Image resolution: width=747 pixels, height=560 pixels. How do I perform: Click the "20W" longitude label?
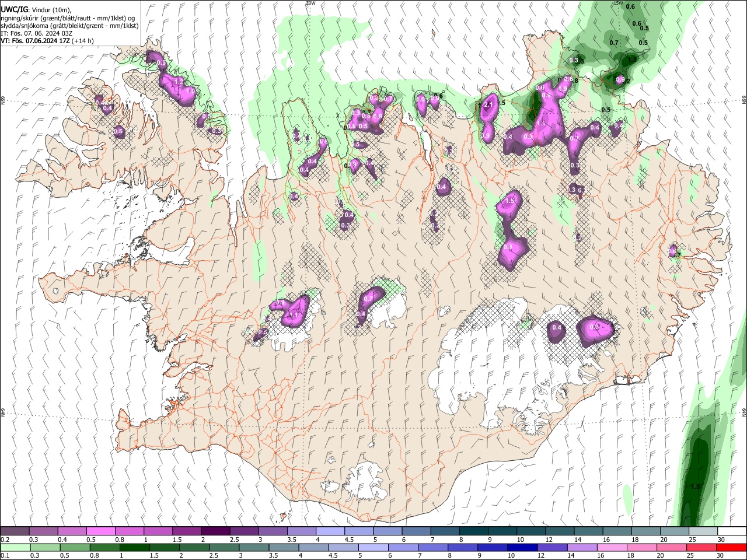point(310,3)
